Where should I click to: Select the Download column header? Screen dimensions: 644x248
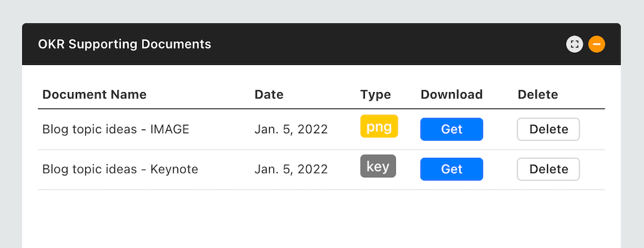(451, 95)
